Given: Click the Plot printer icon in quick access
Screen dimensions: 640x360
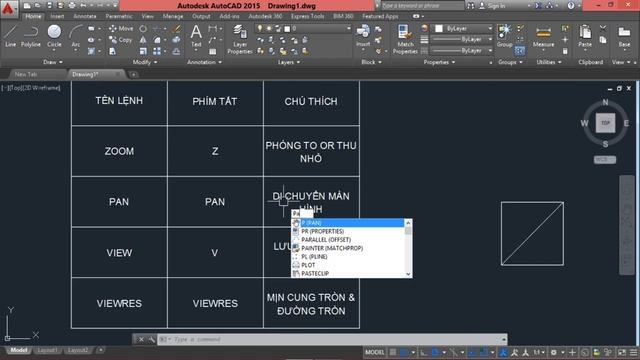Looking at the screenshot, I should click(x=72, y=6).
